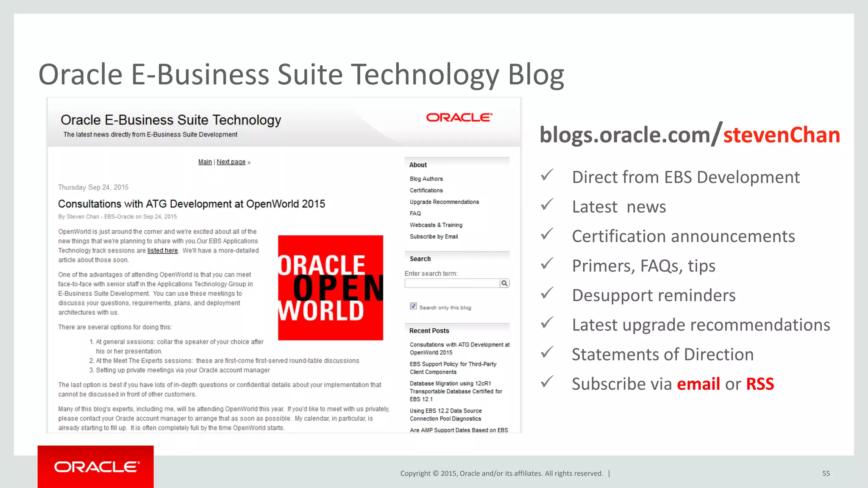This screenshot has height=488, width=868.
Task: Click the tagline 'The latest news directly from E-Business Suite Development'
Action: 150,134
